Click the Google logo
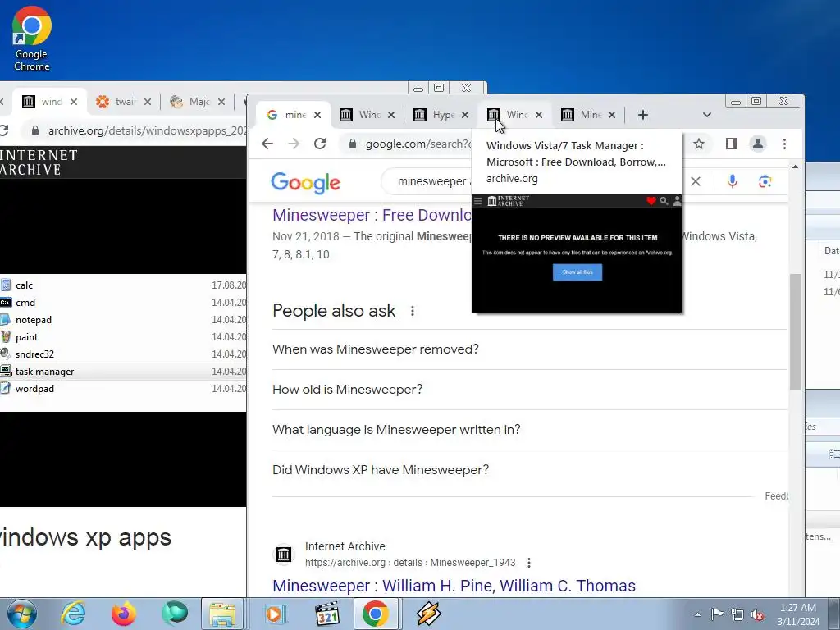 coord(305,183)
